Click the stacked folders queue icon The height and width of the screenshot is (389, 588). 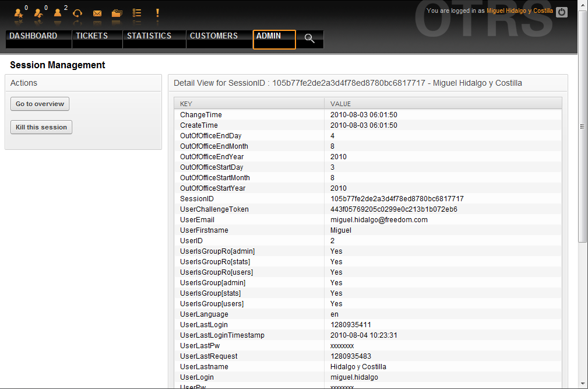117,13
